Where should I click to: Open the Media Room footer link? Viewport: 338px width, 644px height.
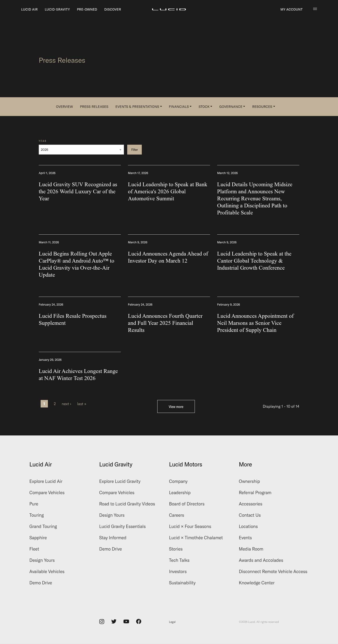click(251, 549)
